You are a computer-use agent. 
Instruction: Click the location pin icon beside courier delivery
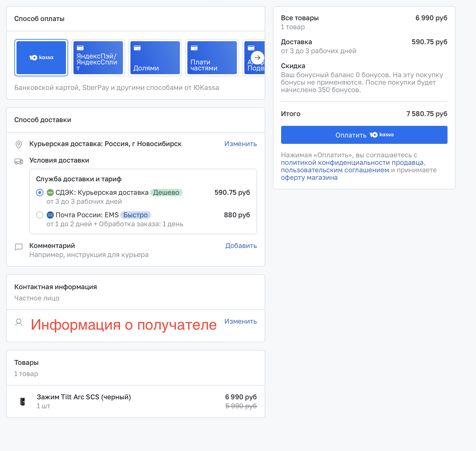[18, 144]
